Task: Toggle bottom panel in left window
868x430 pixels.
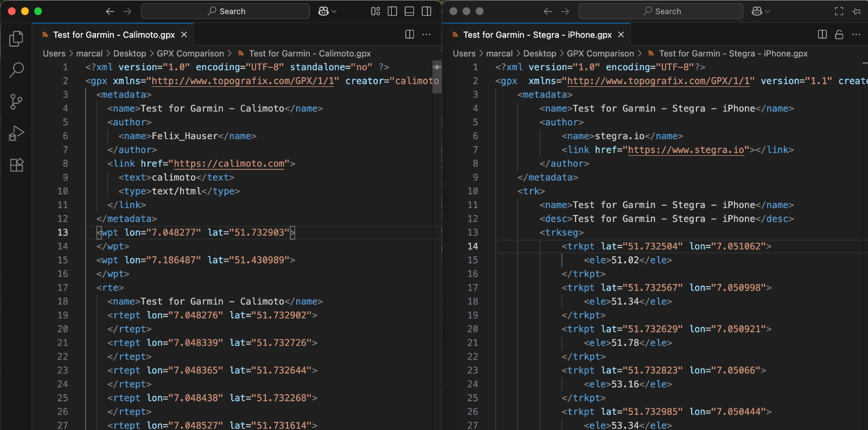Action: 410,11
